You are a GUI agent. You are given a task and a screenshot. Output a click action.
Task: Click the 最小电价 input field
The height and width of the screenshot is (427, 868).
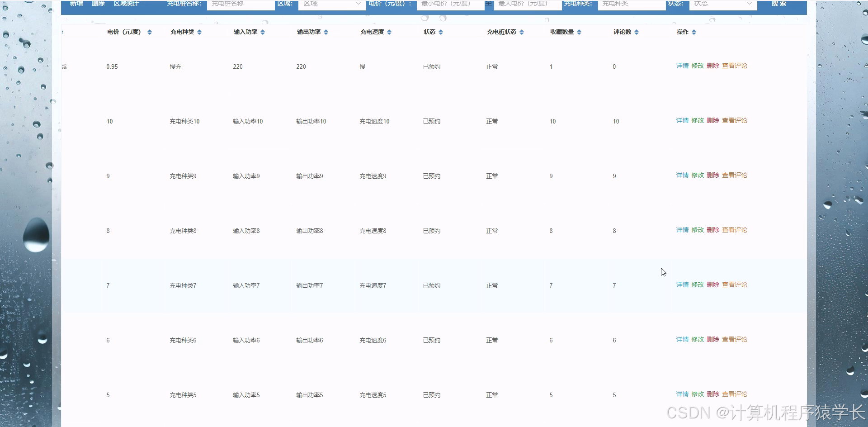(x=451, y=4)
